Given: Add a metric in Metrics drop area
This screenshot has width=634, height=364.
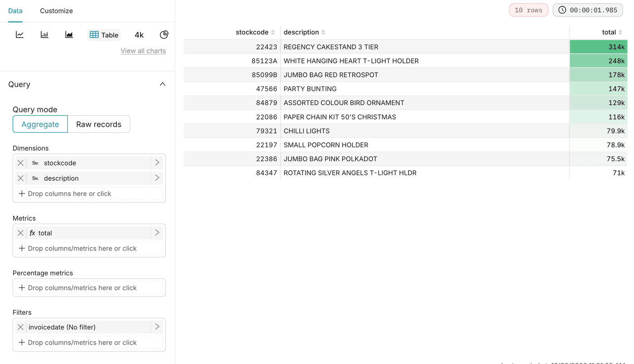Looking at the screenshot, I should tap(89, 248).
